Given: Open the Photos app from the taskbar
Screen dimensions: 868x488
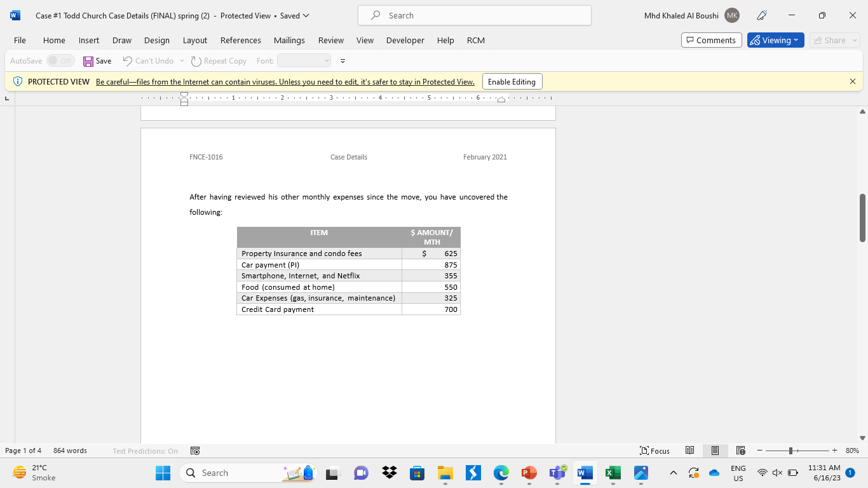Looking at the screenshot, I should tap(641, 473).
